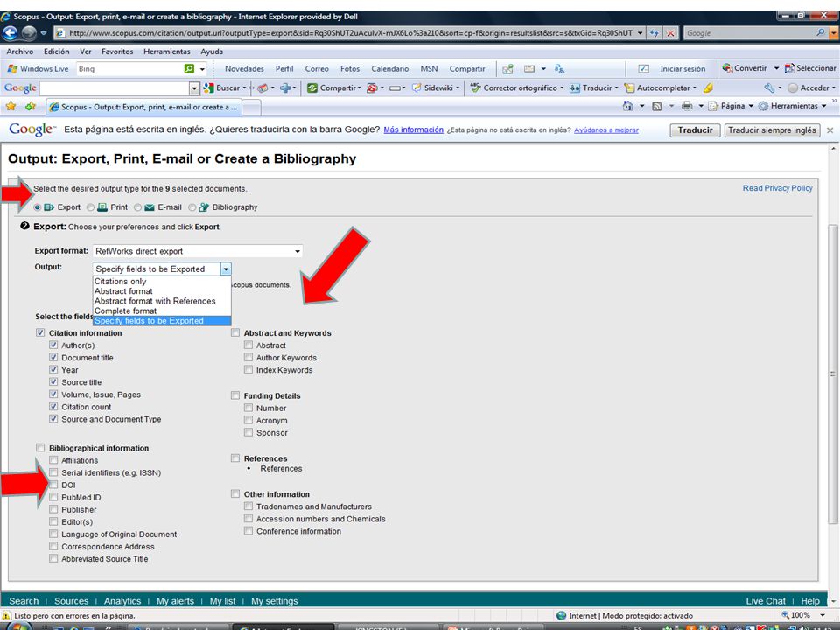840x630 pixels.
Task: Open the Favoritos menu
Action: [x=117, y=52]
